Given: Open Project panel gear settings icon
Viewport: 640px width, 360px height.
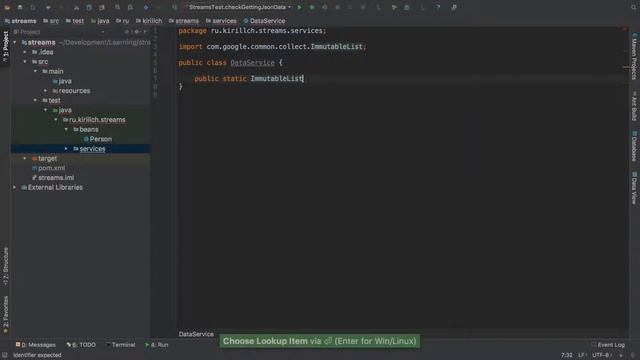Looking at the screenshot, I should click(137, 32).
